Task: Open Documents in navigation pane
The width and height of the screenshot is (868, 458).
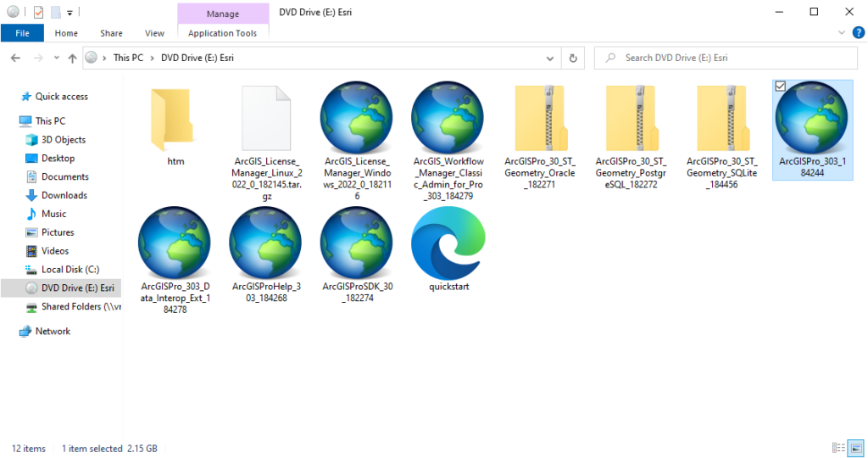Action: pyautogui.click(x=64, y=176)
